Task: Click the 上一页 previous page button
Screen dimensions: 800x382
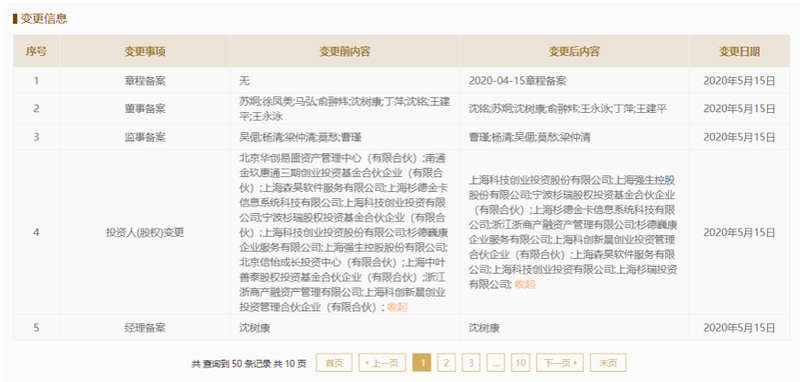Action: (x=382, y=363)
